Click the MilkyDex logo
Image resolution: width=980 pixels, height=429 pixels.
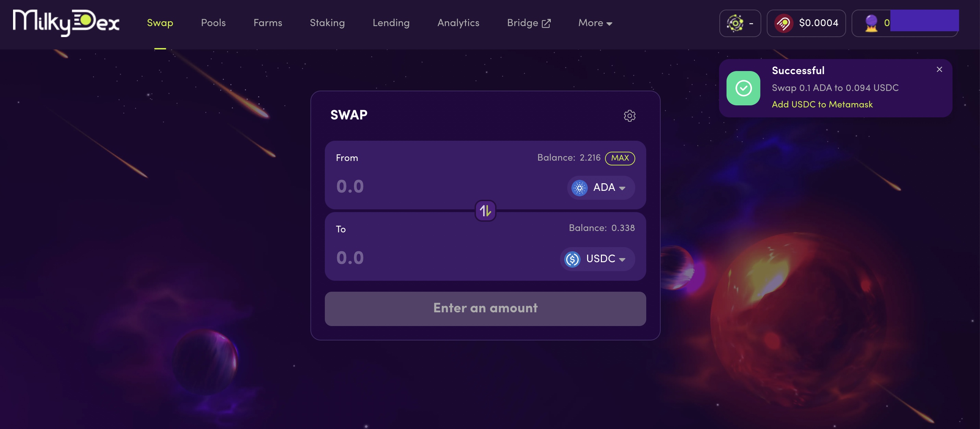click(66, 23)
